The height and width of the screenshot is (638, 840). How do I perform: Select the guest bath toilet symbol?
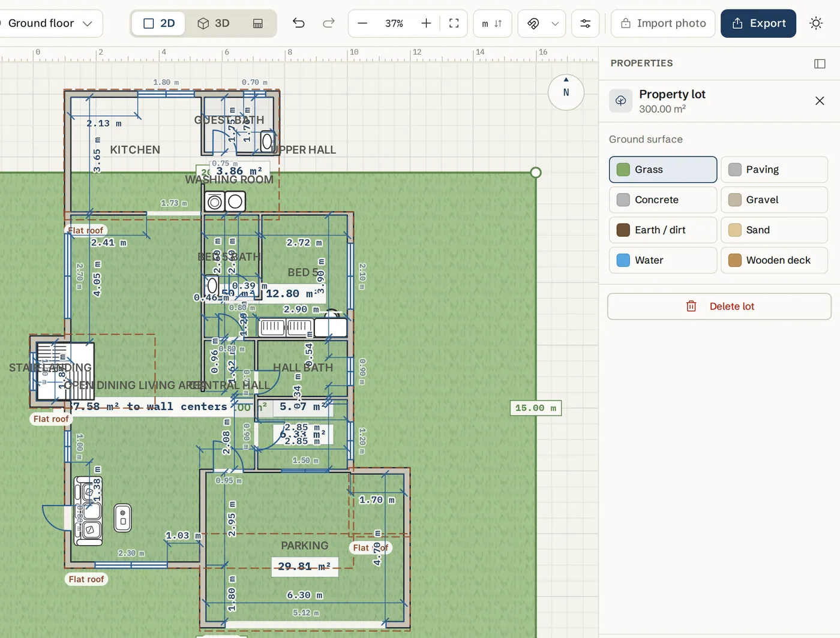click(x=267, y=142)
